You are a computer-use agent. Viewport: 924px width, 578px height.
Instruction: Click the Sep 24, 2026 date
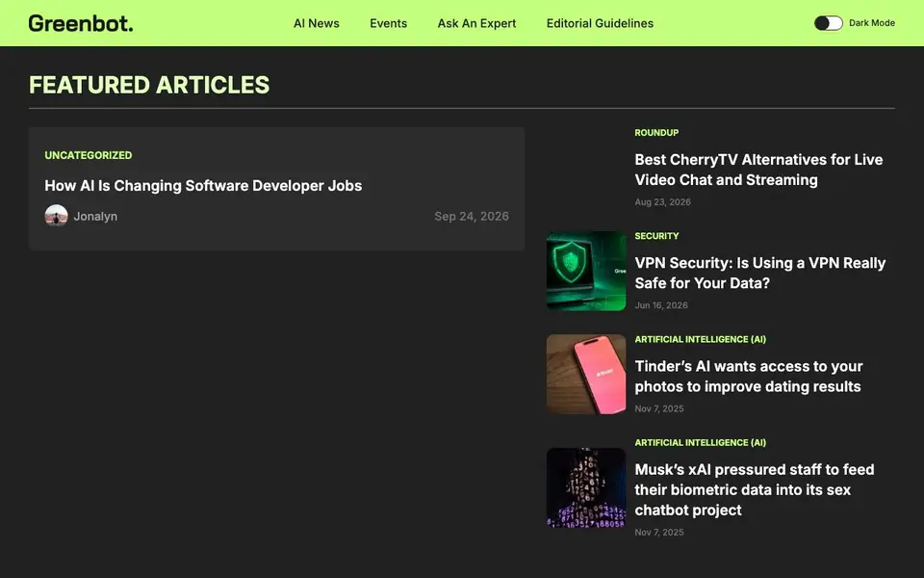coord(472,217)
